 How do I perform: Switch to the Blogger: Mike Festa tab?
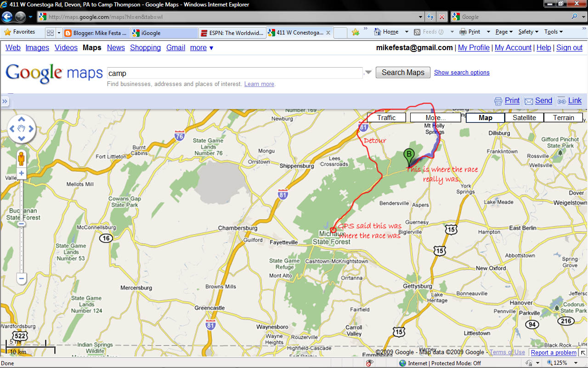pos(95,33)
